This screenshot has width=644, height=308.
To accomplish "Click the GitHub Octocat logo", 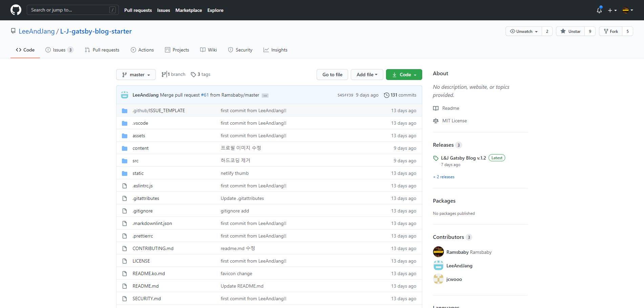I will 16,10.
